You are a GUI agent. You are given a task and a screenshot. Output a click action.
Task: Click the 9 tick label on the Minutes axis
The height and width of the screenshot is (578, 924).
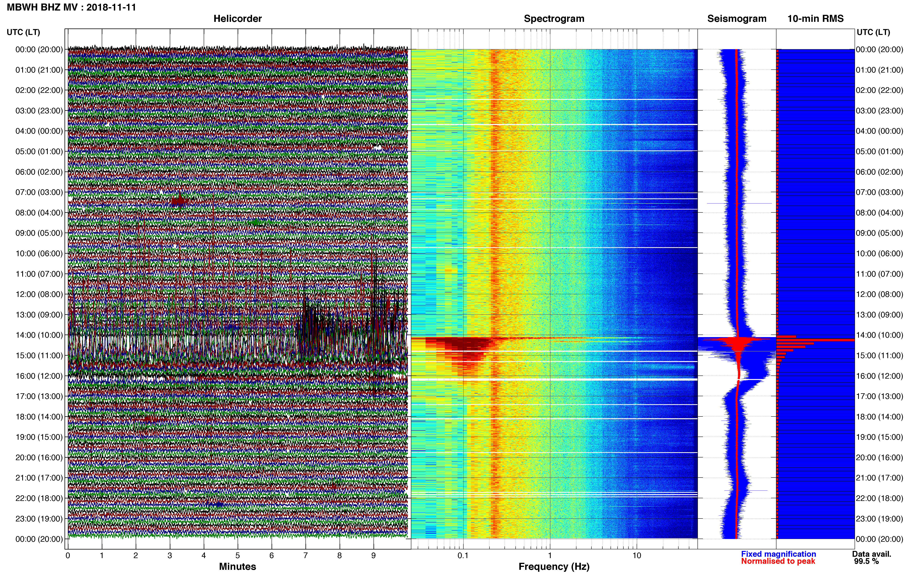click(x=373, y=555)
